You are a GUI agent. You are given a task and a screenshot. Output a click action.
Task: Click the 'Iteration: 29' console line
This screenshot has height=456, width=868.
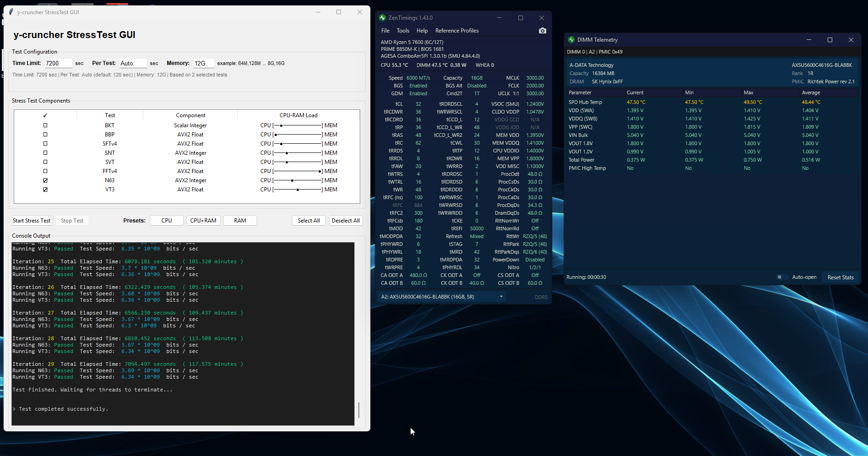128,364
